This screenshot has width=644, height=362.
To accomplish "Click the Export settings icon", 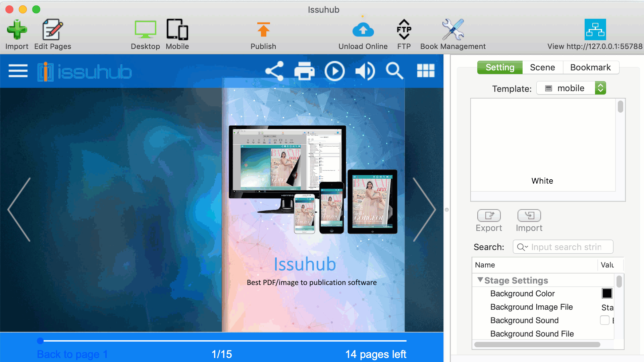I will coord(489,216).
